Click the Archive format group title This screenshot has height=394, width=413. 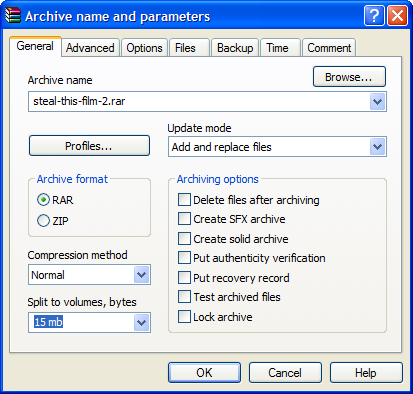click(x=72, y=179)
